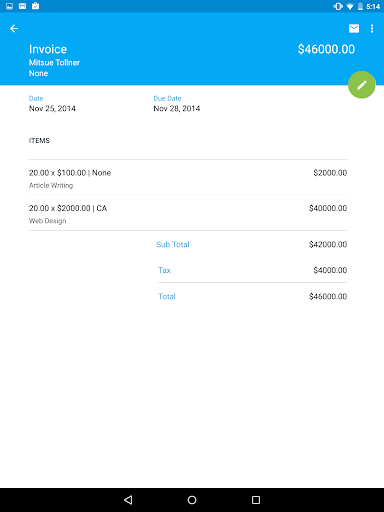This screenshot has height=512, width=384.
Task: Tap the Sub Total label
Action: point(173,244)
